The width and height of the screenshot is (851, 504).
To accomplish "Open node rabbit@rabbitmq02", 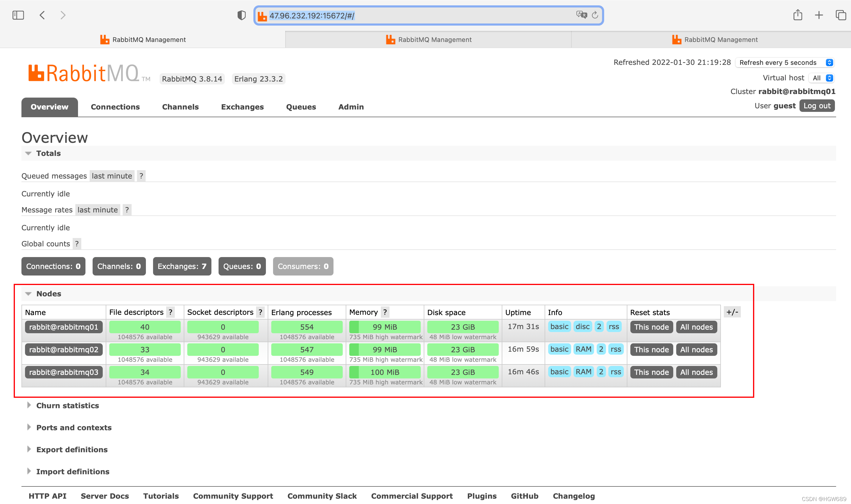I will click(63, 350).
